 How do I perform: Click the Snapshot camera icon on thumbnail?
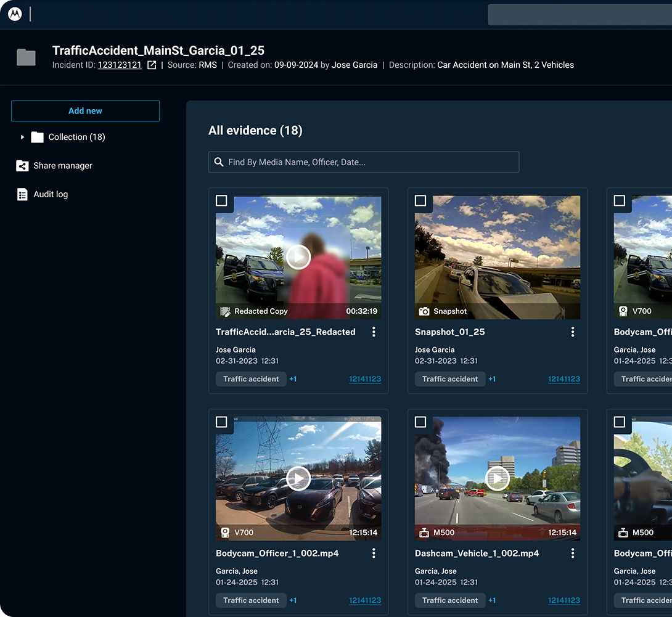point(424,311)
